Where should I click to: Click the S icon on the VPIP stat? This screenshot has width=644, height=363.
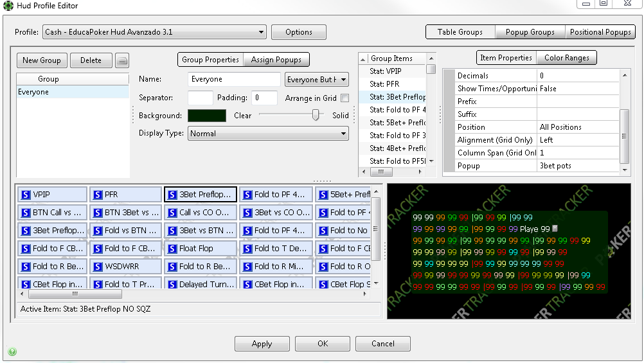click(26, 195)
